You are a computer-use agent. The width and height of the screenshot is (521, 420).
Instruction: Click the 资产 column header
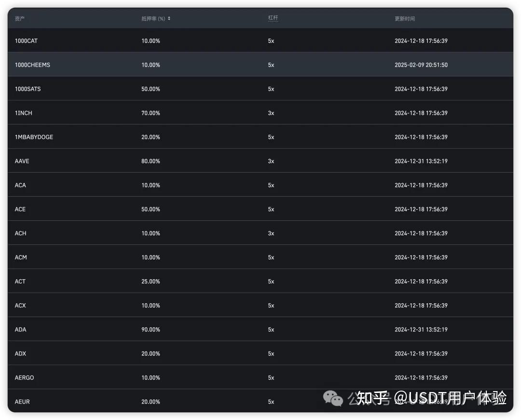tap(20, 19)
